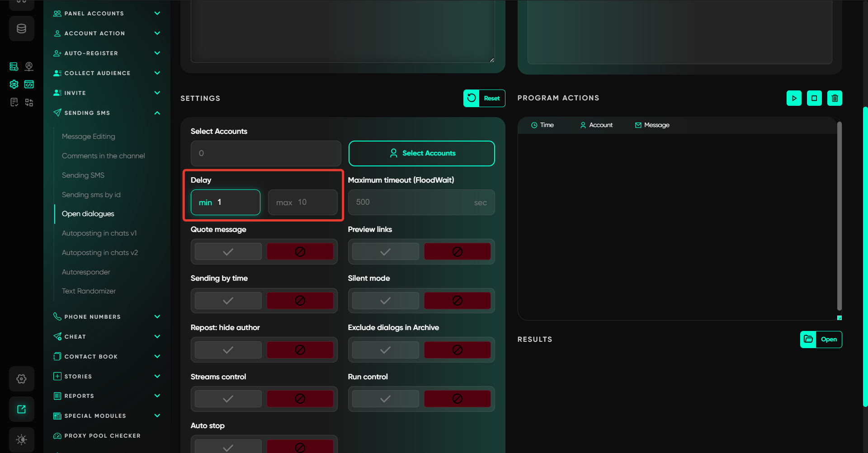Click the Select Accounts button
The width and height of the screenshot is (868, 453).
[x=421, y=153]
